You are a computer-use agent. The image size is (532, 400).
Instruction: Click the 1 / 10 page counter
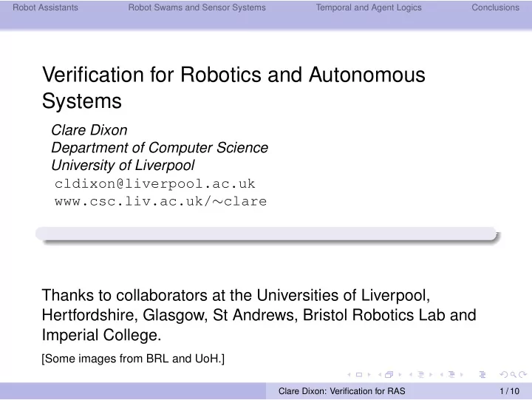click(509, 391)
